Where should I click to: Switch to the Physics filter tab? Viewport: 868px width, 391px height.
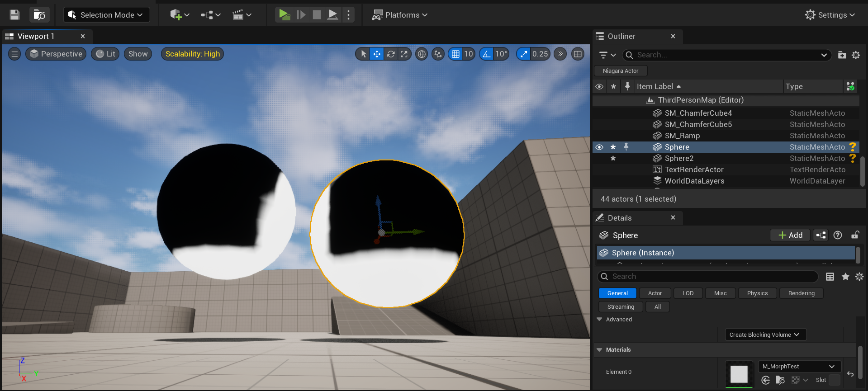click(757, 293)
